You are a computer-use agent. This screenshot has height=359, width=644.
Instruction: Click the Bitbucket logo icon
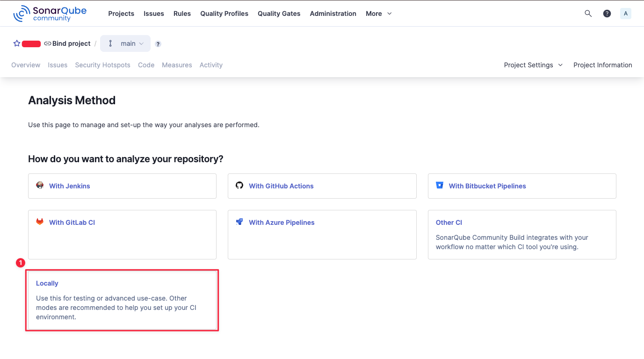(x=439, y=186)
